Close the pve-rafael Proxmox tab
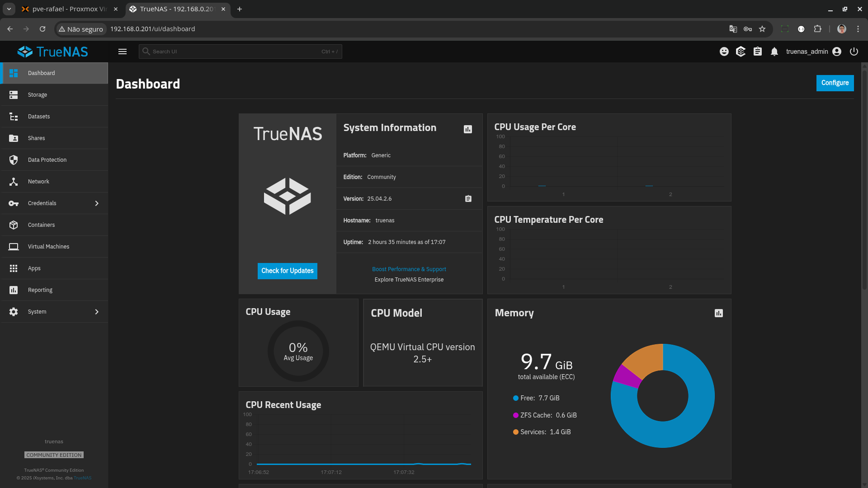The image size is (868, 488). [x=116, y=9]
